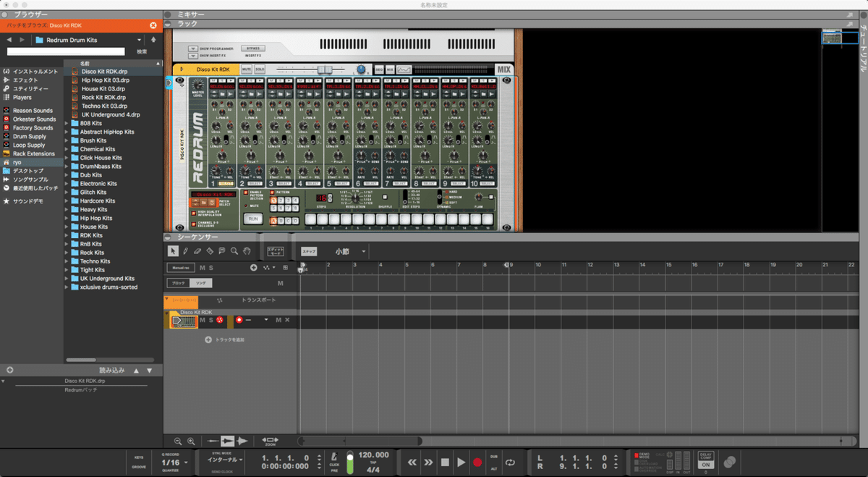Click the browser back arrow
Image resolution: width=868 pixels, height=477 pixels.
coord(9,39)
